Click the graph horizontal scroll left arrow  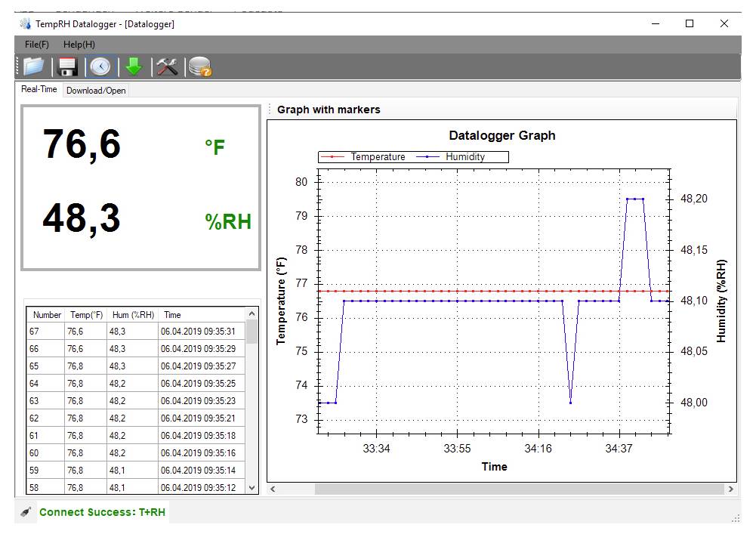tap(273, 489)
